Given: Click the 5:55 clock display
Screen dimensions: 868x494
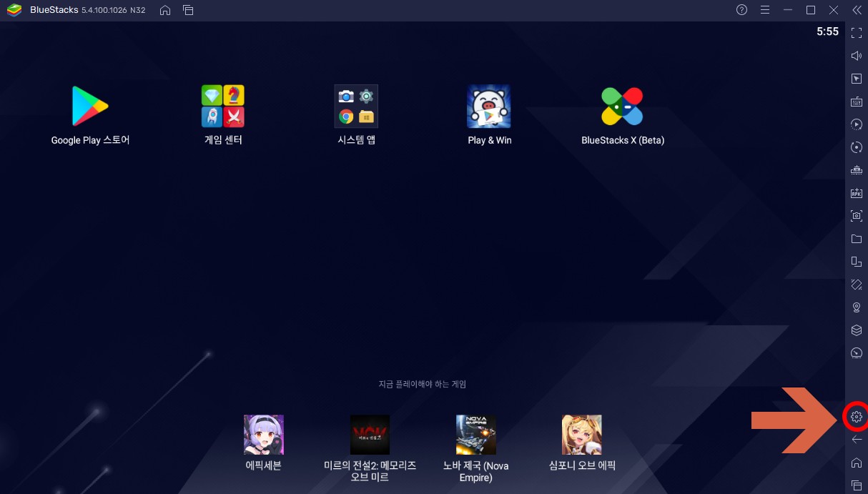Looking at the screenshot, I should 827,31.
